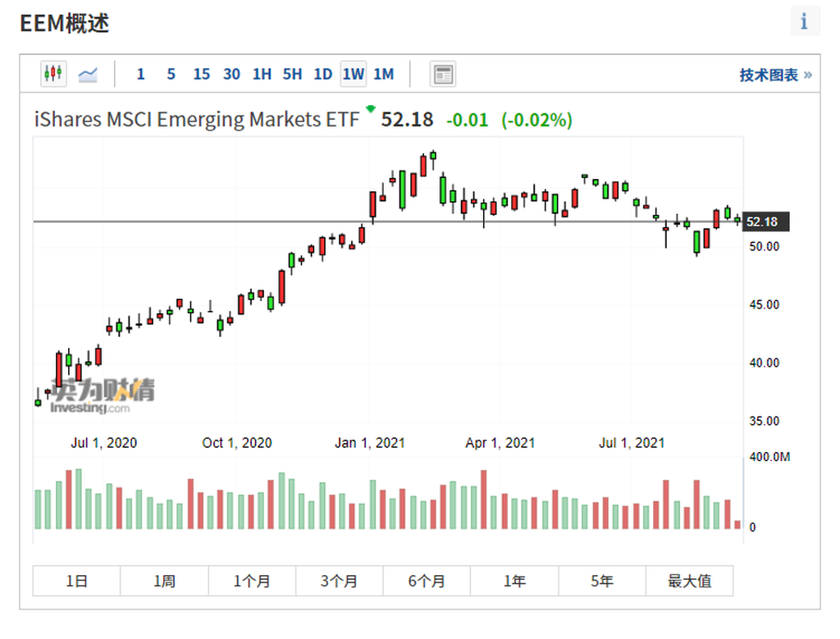Click the -0.01 price change value

point(467,120)
